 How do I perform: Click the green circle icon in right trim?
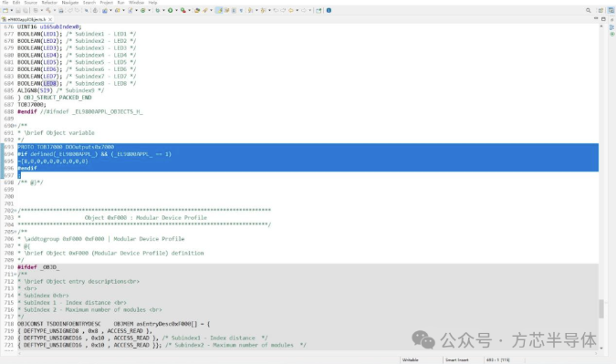coord(611,35)
